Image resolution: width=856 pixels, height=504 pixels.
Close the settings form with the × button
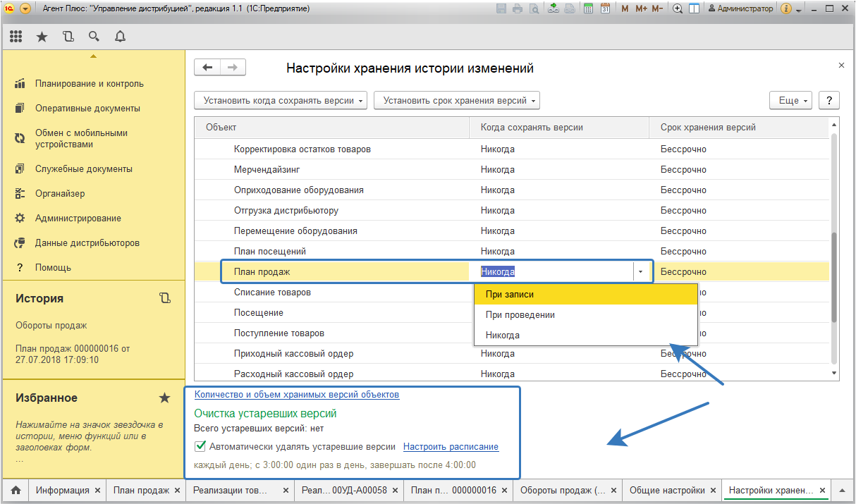coord(840,65)
